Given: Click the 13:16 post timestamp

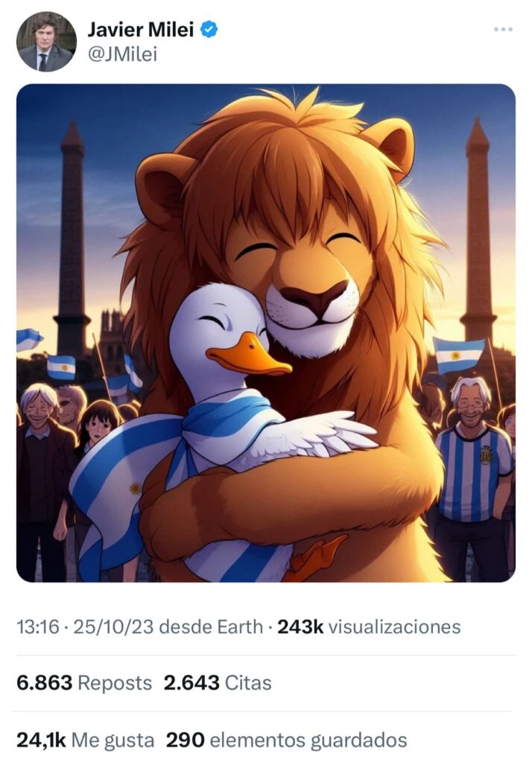Looking at the screenshot, I should click(37, 627).
